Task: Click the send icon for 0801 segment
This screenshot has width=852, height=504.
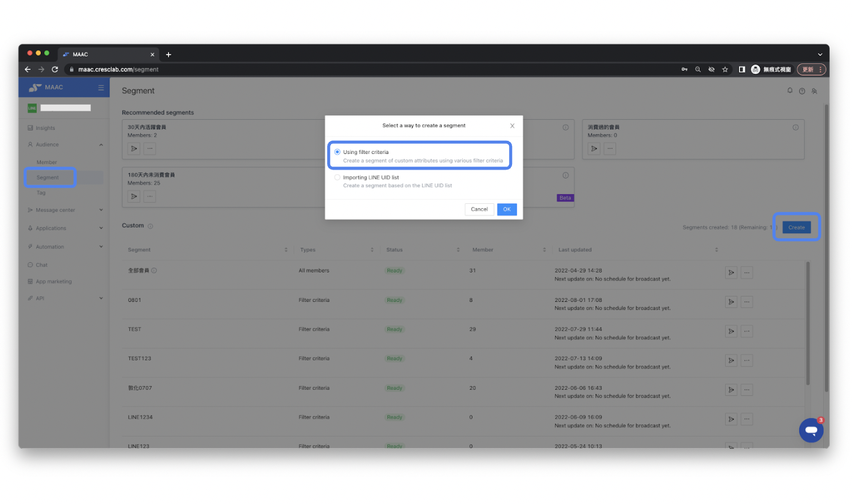Action: click(x=731, y=301)
